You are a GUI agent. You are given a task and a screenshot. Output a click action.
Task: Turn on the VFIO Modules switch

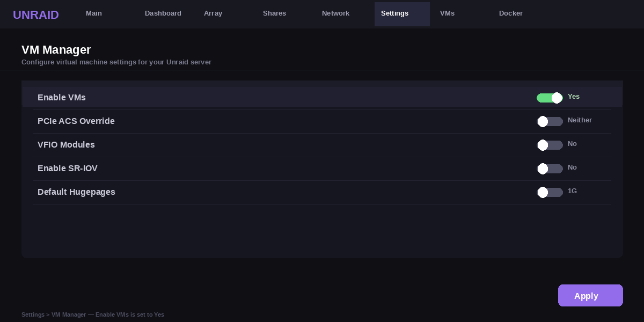click(x=550, y=145)
